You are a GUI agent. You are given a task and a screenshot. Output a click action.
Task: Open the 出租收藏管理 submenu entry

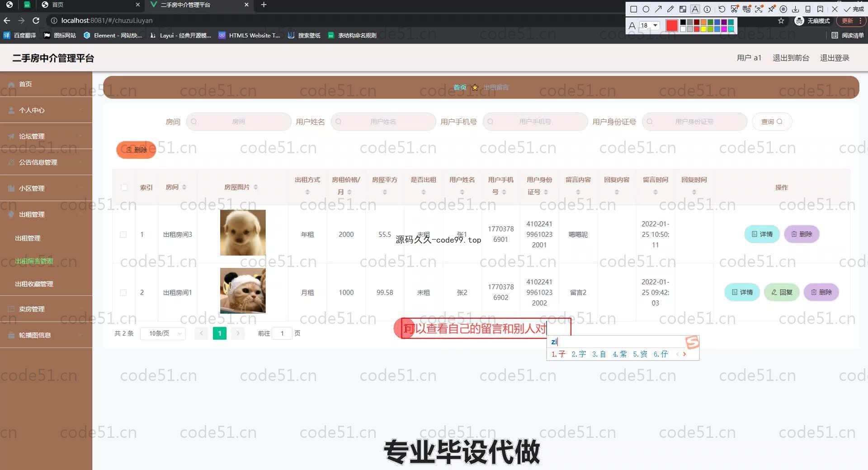tap(46, 284)
